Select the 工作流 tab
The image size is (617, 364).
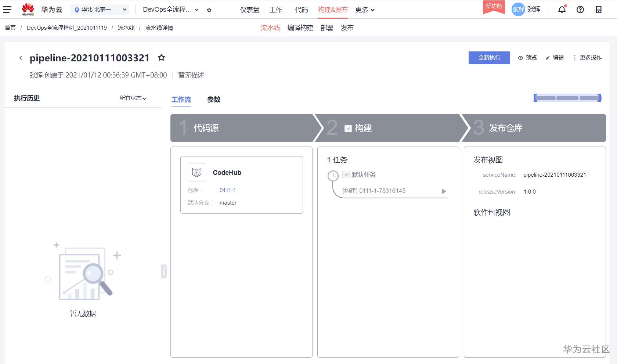181,100
